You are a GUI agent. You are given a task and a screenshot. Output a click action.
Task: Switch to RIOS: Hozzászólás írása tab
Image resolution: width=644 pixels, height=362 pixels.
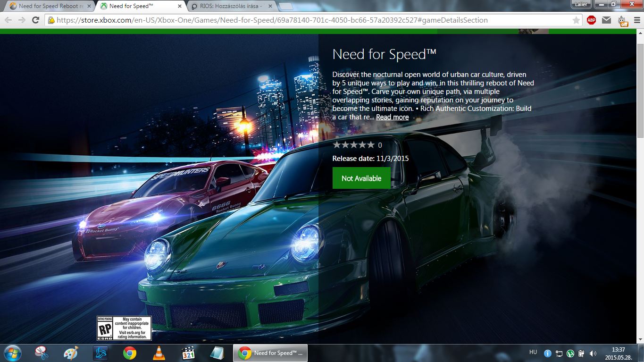(x=231, y=6)
